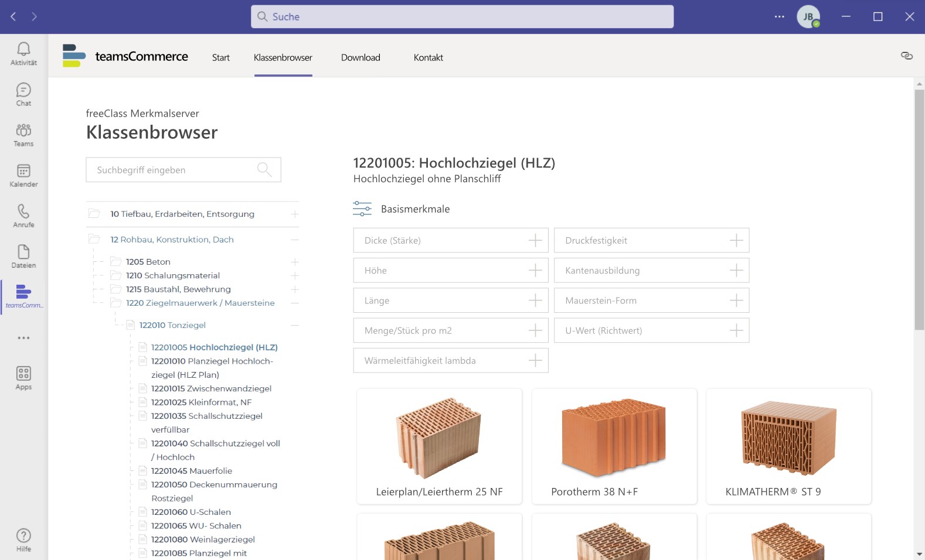Viewport: 925px width, 560px height.
Task: Expand the 1205 Beton node
Action: (x=295, y=262)
